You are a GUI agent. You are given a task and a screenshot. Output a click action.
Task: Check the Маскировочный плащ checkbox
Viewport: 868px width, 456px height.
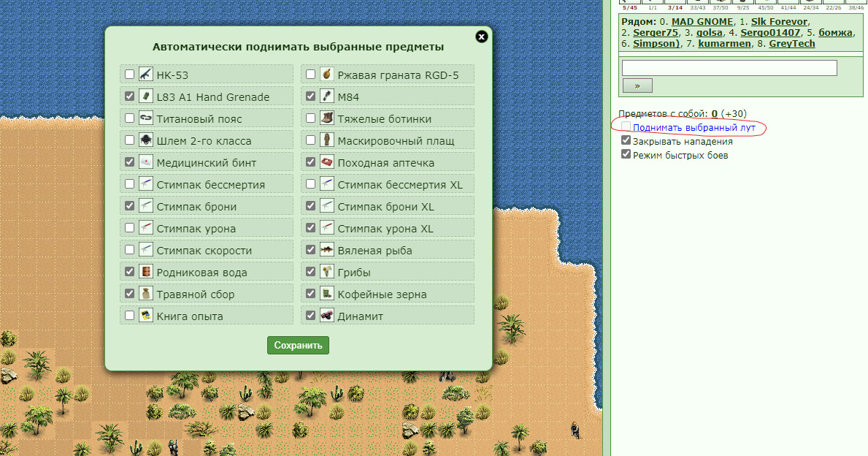[x=310, y=140]
